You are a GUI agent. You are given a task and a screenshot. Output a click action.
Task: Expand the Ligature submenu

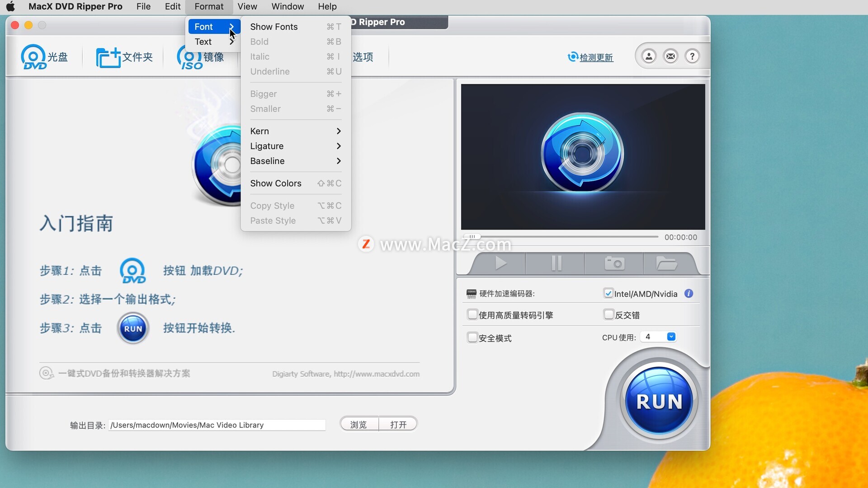296,146
